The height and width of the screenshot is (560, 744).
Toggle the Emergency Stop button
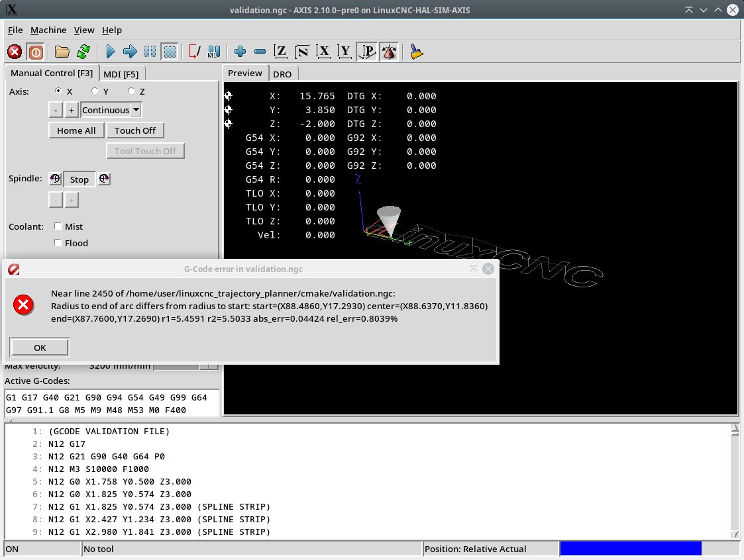[x=15, y=52]
